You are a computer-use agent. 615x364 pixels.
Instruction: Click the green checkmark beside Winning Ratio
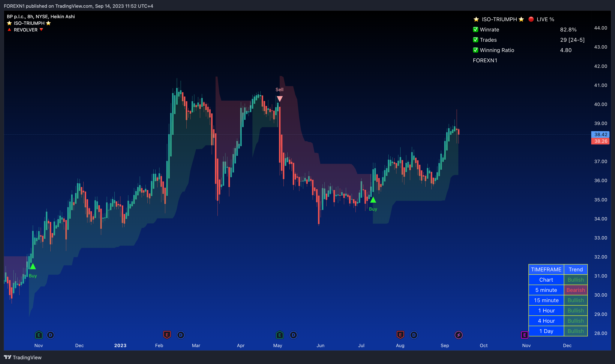coord(475,50)
